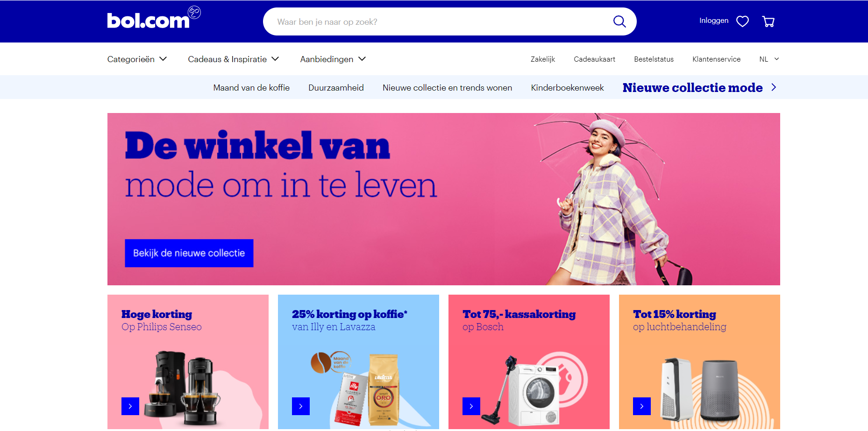Screen dimensions: 868x431
Task: Go to Kinderboekenweek
Action: [x=567, y=88]
